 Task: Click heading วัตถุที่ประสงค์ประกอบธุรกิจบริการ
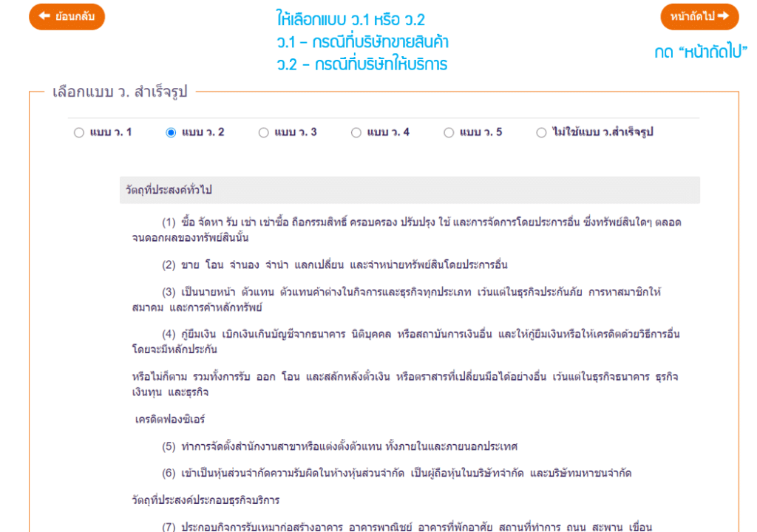[x=206, y=499]
